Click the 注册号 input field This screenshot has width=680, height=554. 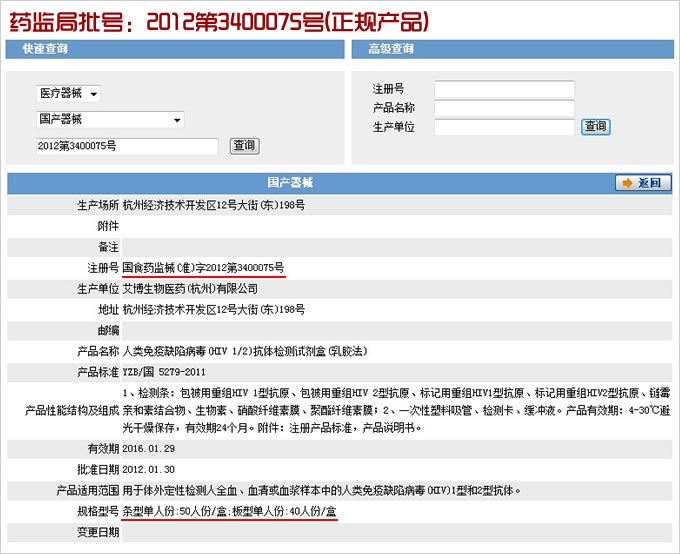pyautogui.click(x=504, y=89)
